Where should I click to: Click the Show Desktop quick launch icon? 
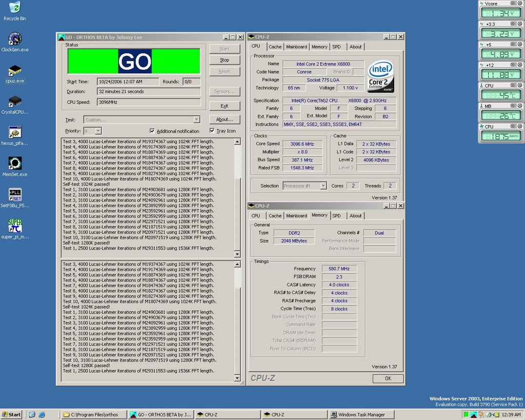pyautogui.click(x=32, y=415)
